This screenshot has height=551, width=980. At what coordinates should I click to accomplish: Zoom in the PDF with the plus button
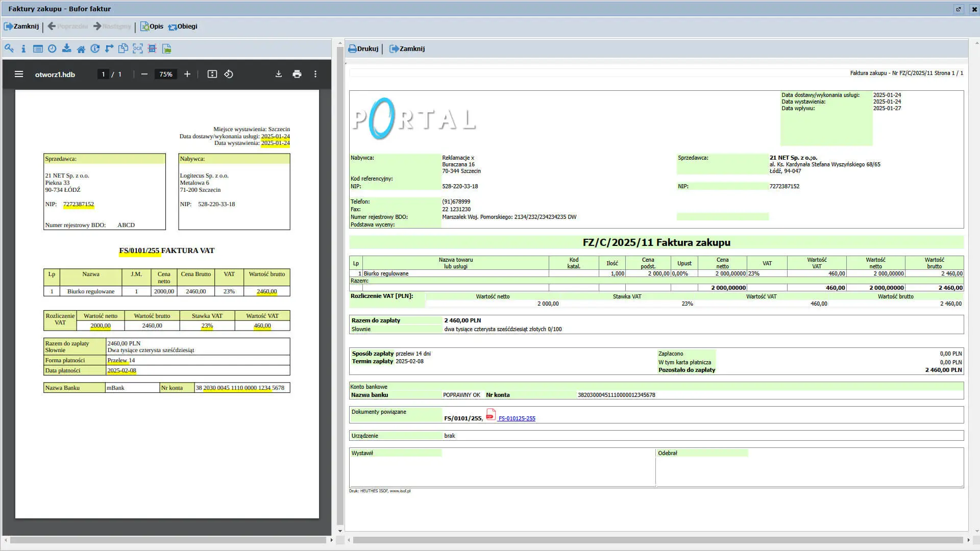(x=187, y=74)
